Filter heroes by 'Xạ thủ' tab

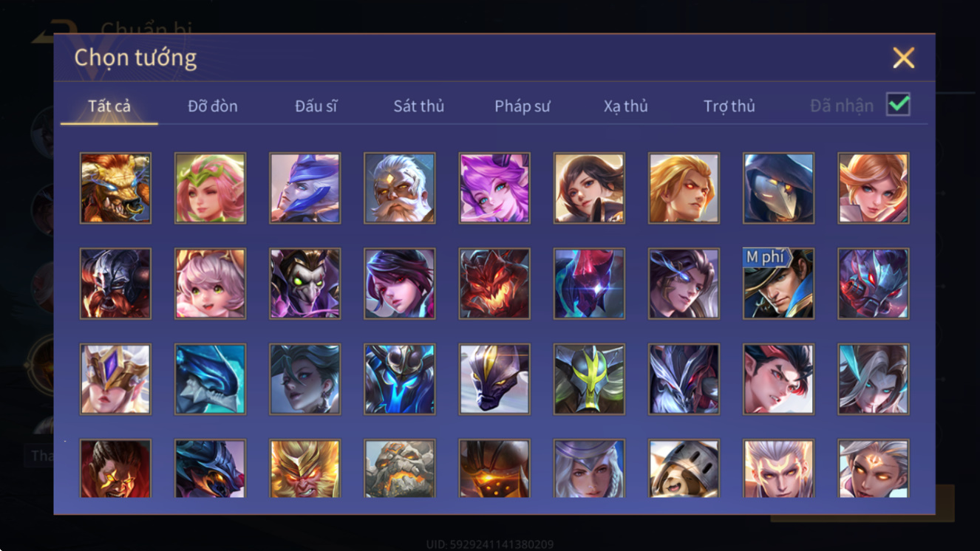[x=625, y=106]
